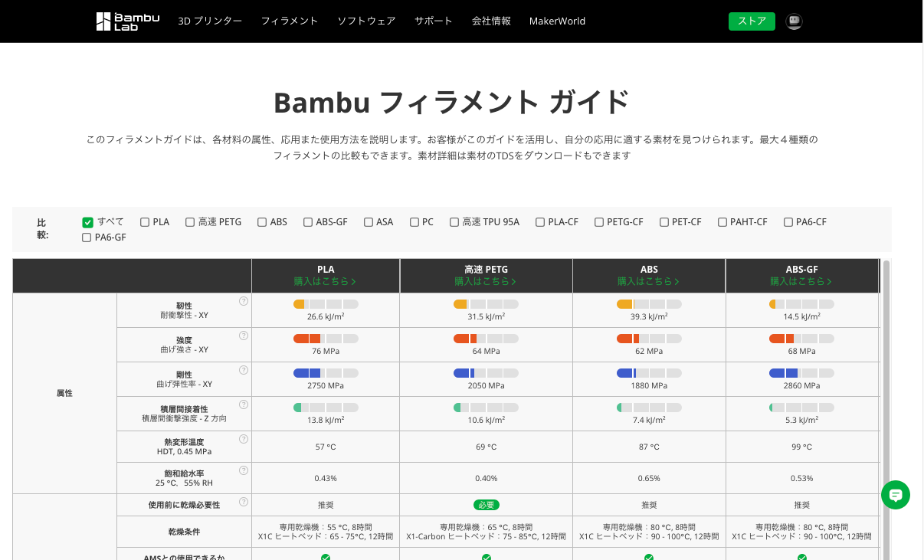Click help icon beside 積層間接着性 row
Screen dimensions: 924x560
[x=244, y=404]
